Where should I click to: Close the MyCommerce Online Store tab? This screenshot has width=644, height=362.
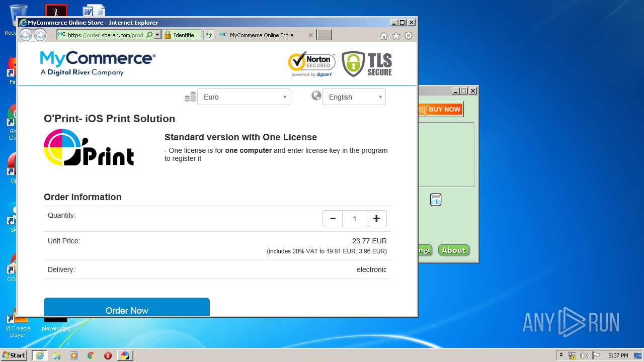pos(310,35)
